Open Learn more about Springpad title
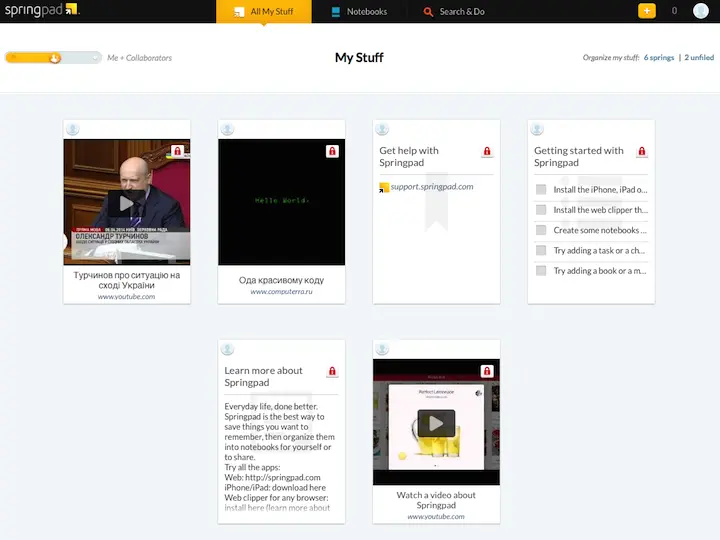 click(x=263, y=377)
